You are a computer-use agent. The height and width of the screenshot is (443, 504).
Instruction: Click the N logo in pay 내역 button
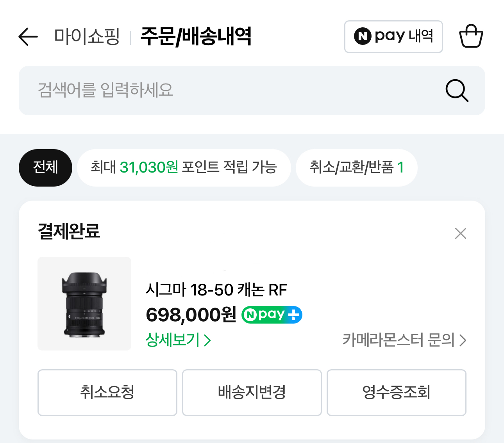pyautogui.click(x=363, y=36)
